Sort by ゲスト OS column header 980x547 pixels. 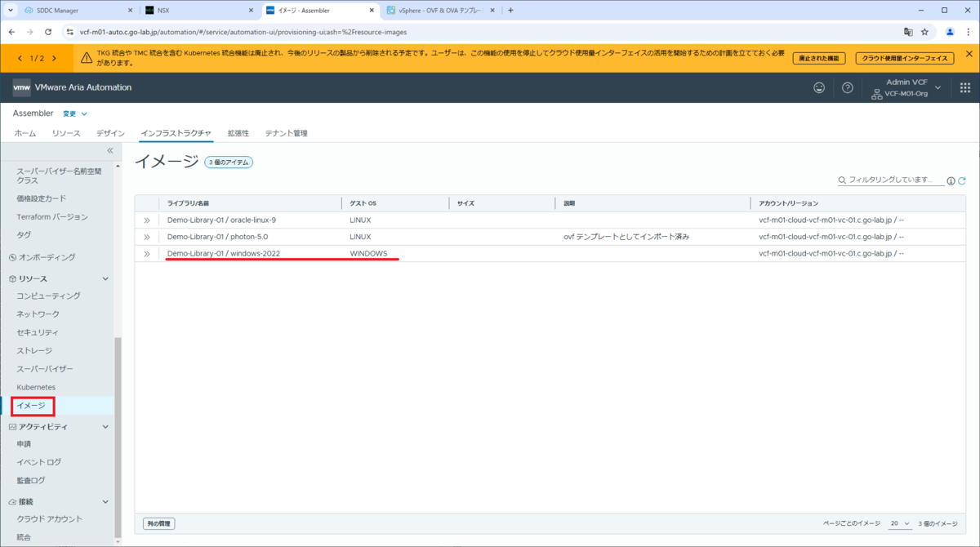(x=363, y=202)
